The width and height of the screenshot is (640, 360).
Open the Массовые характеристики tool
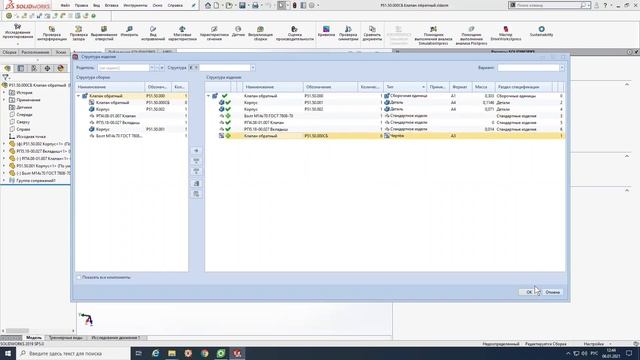[x=182, y=33]
